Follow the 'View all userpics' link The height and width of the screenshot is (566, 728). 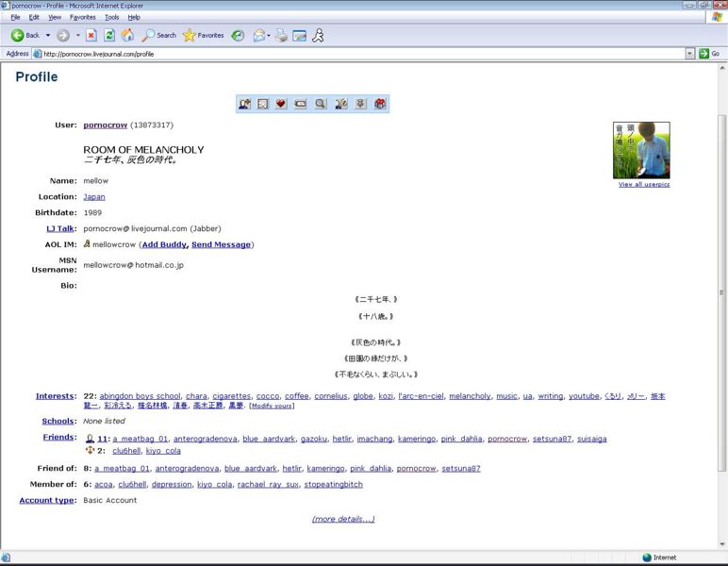[x=643, y=185]
